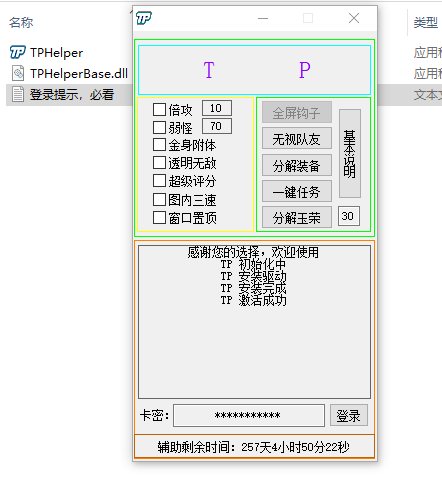Click the 卡密 password input field

click(x=249, y=415)
